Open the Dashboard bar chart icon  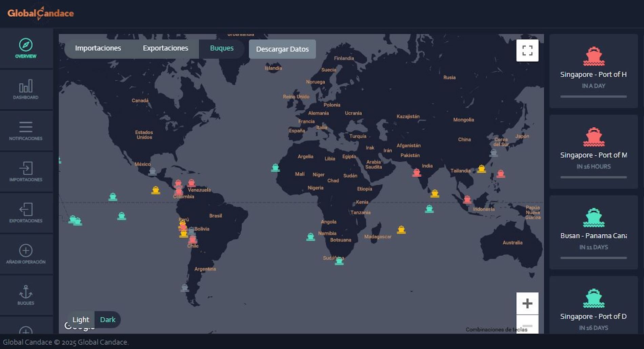[26, 86]
